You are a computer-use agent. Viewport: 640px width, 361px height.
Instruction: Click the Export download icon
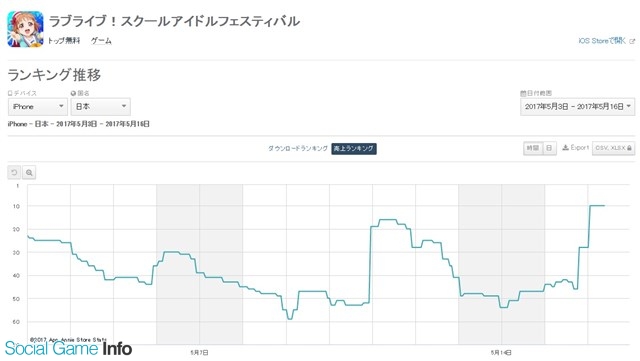pos(565,148)
